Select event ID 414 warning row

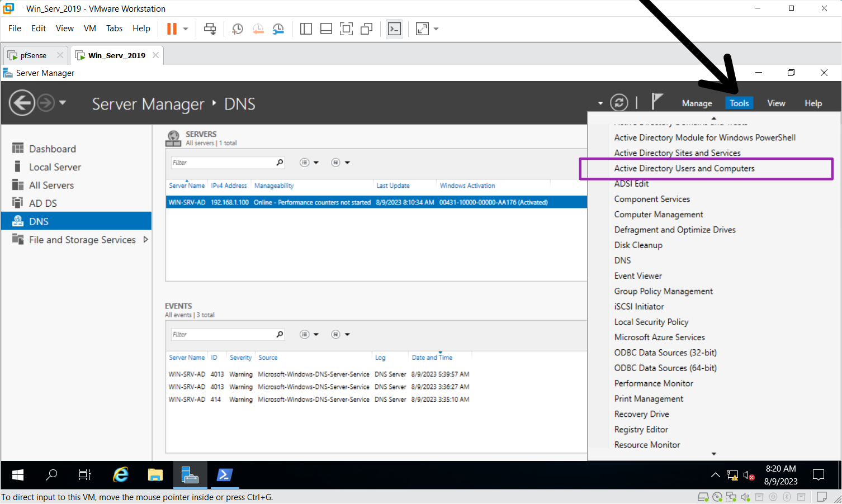319,400
